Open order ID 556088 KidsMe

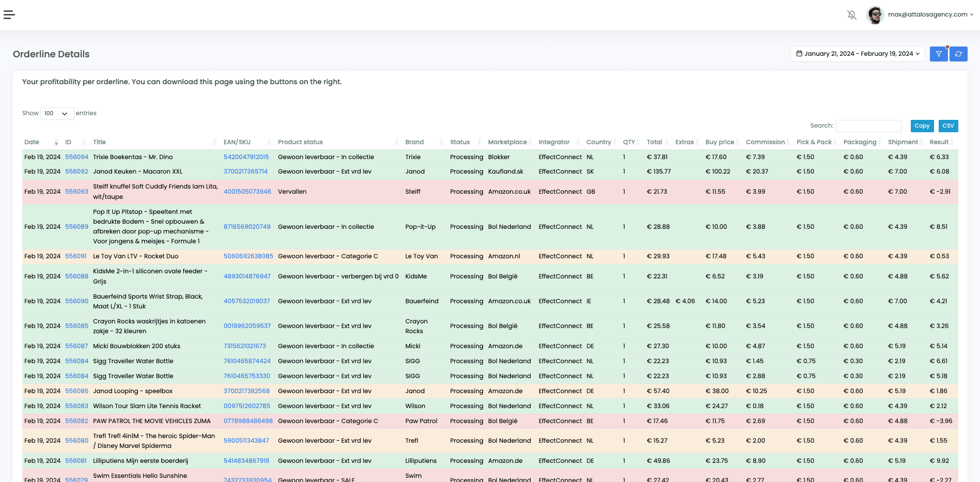[x=76, y=276]
